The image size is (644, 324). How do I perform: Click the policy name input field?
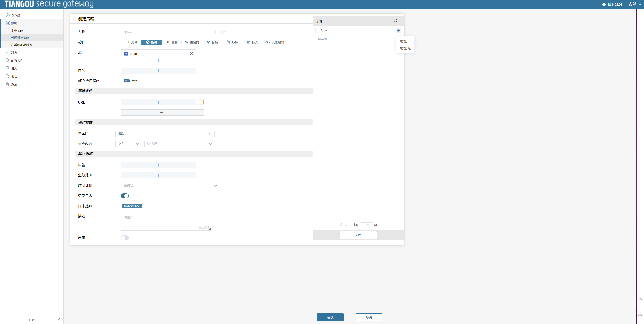click(169, 32)
